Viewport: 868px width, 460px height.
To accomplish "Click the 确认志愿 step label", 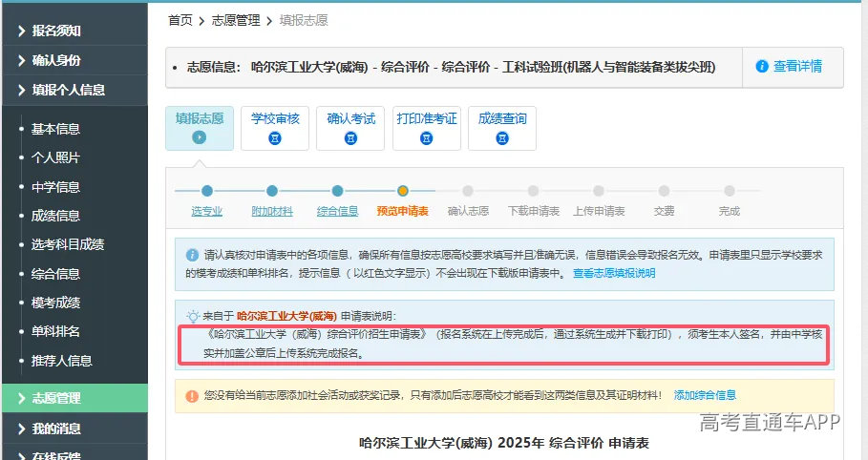I will [x=468, y=212].
